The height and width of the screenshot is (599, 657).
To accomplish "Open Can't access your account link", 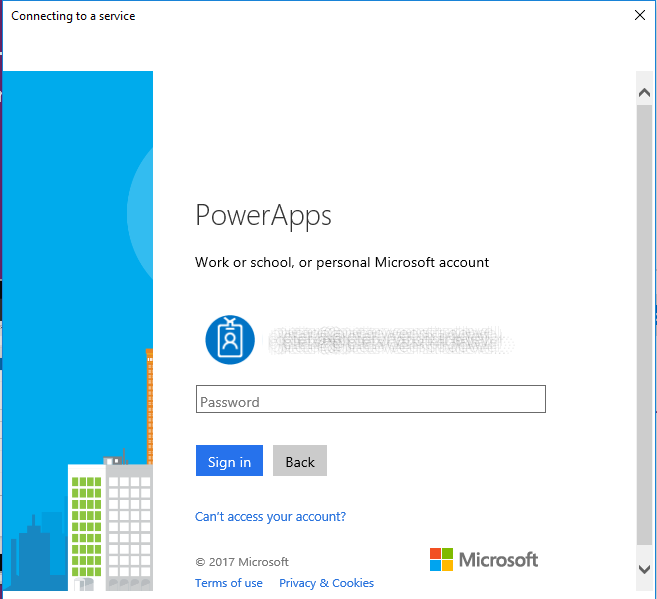I will pyautogui.click(x=270, y=516).
